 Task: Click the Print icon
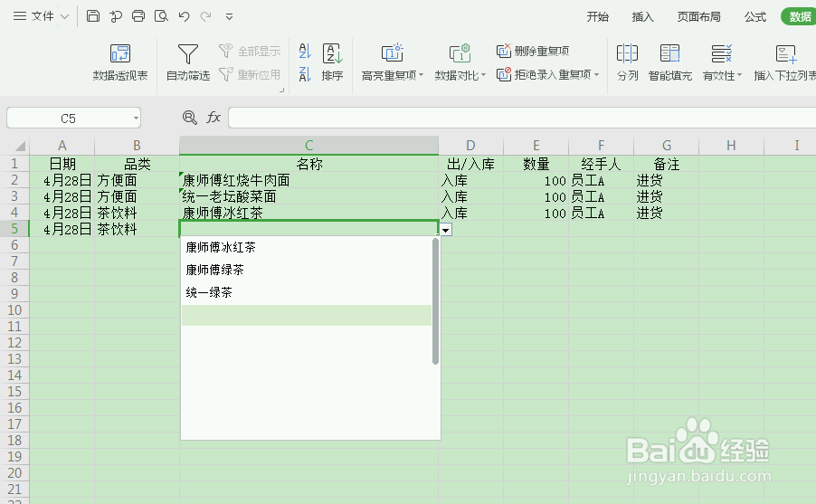click(x=138, y=16)
